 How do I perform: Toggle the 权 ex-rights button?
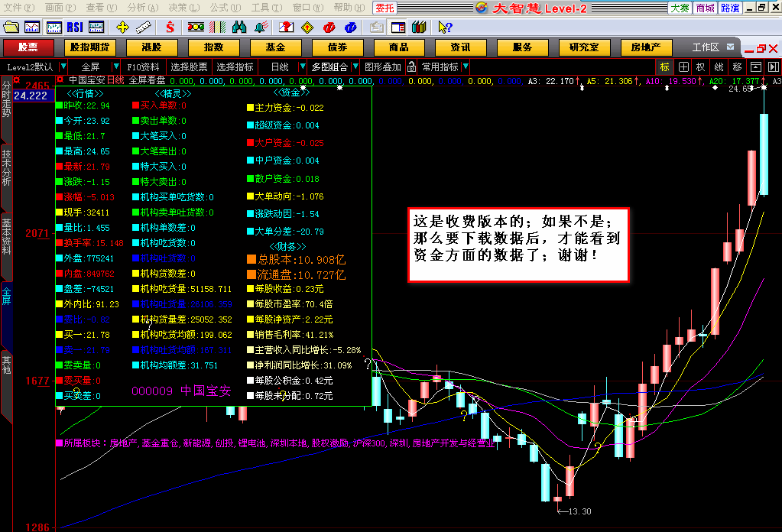(x=701, y=66)
